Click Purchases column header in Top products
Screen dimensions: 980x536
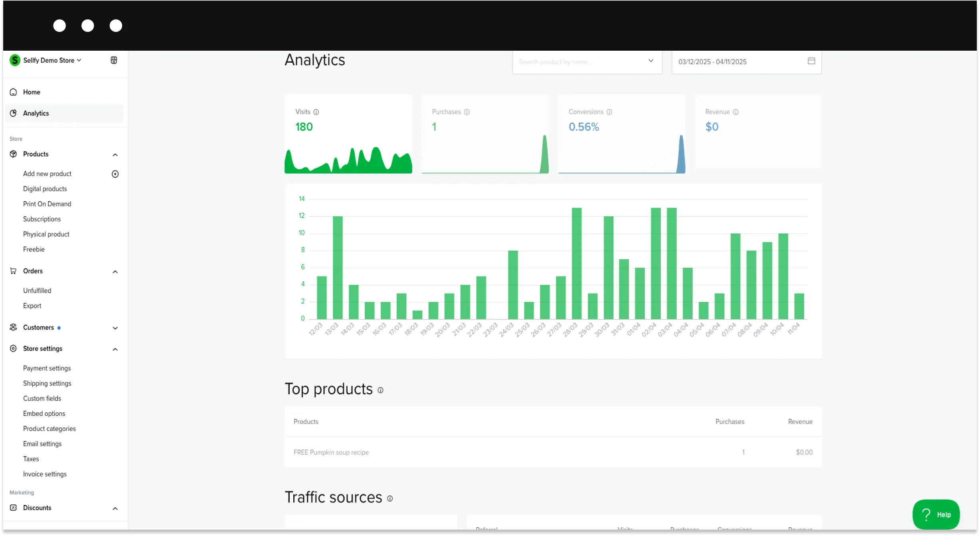[730, 422]
